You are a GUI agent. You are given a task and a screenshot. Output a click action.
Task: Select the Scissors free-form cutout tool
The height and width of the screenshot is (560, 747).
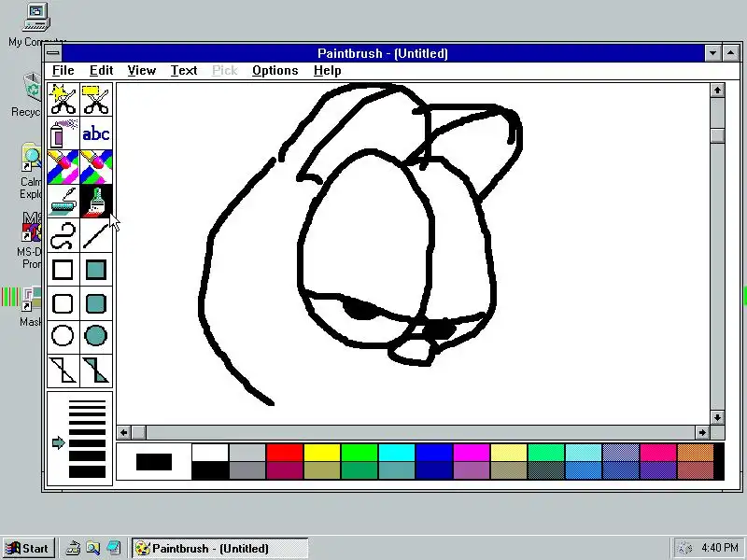coord(63,100)
